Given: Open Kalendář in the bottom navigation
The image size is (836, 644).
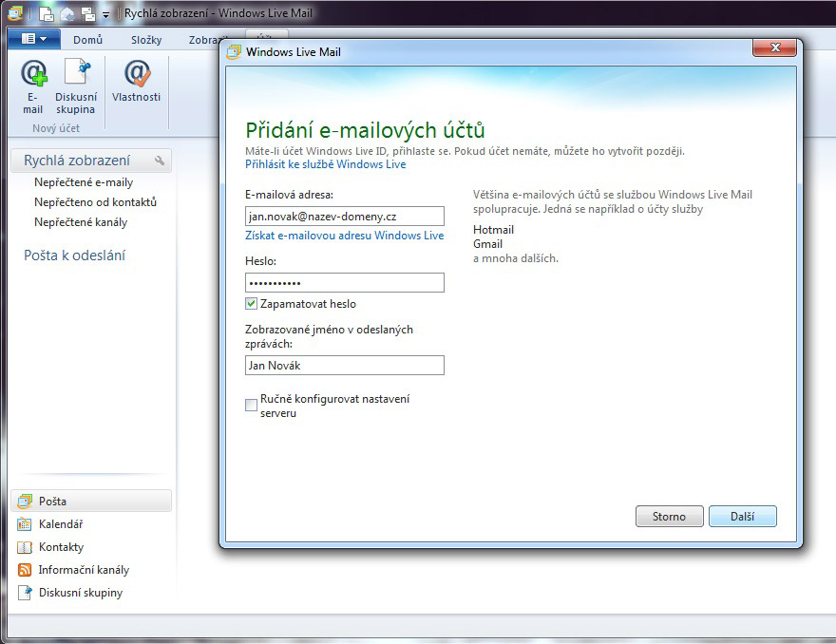Looking at the screenshot, I should click(60, 524).
